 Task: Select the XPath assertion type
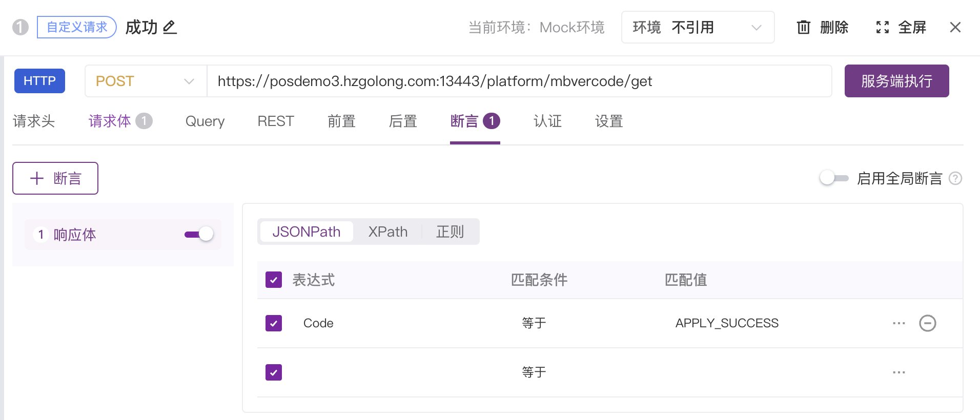click(388, 232)
